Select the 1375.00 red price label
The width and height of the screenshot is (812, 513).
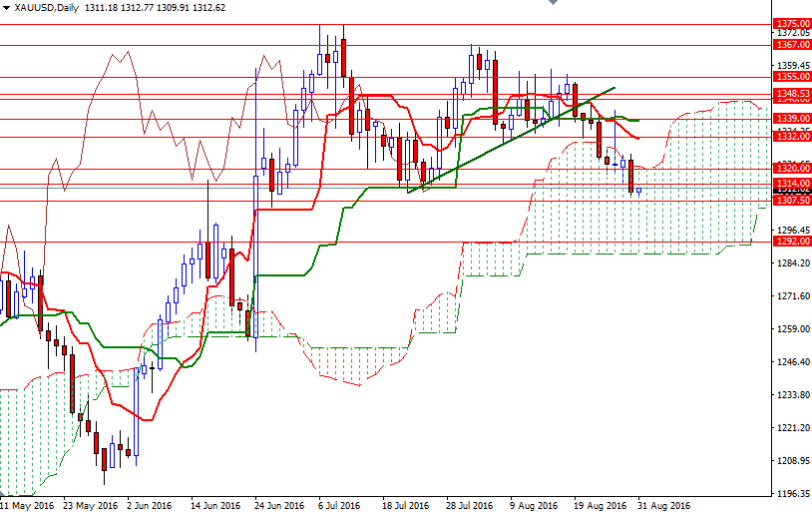tap(792, 24)
